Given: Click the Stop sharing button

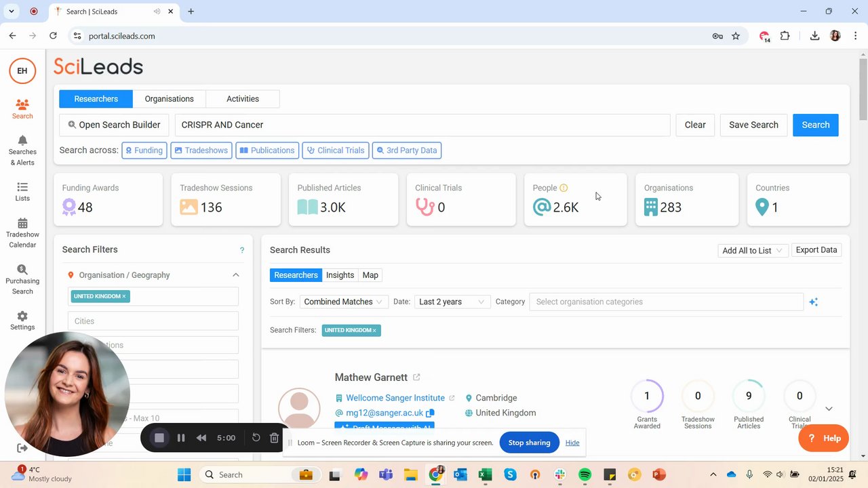Looking at the screenshot, I should pos(529,443).
